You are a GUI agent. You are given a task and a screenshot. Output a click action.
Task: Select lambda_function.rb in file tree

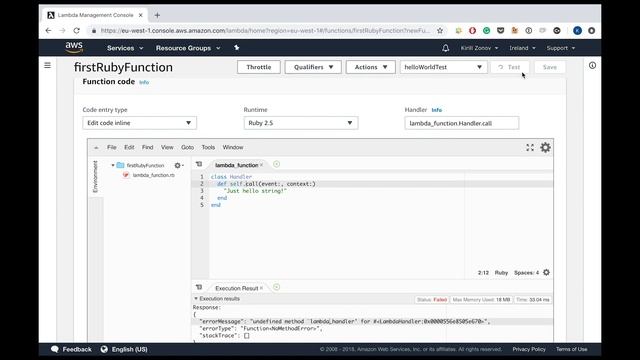[153, 175]
